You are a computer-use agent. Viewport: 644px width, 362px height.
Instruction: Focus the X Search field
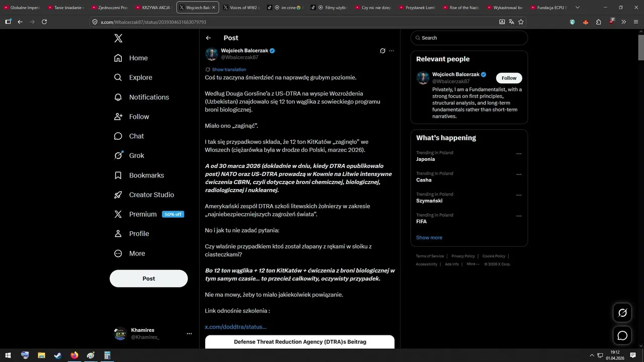[469, 38]
